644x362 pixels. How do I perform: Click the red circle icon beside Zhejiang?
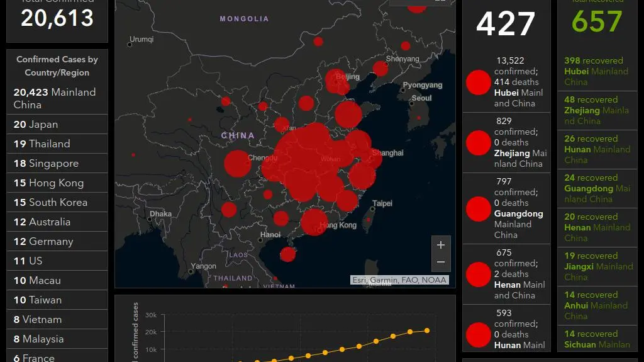tap(478, 143)
